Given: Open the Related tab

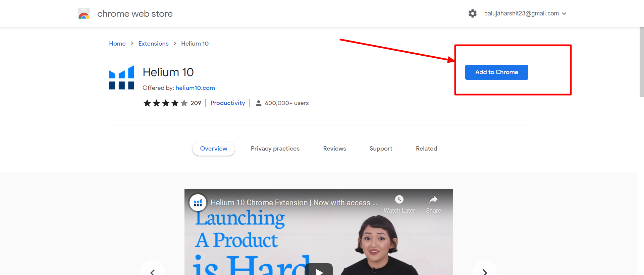Looking at the screenshot, I should tap(426, 149).
